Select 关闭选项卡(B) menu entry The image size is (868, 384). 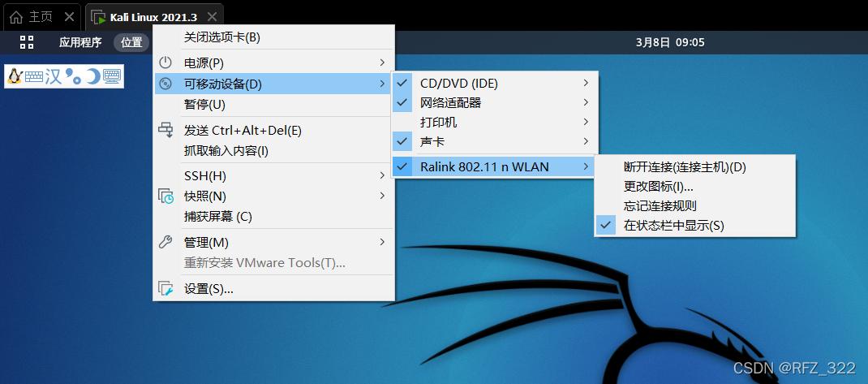pos(274,37)
